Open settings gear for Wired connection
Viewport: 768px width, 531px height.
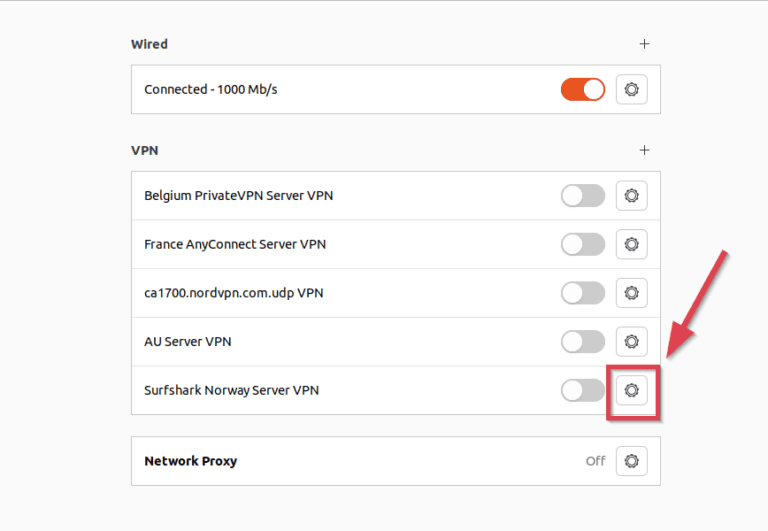(x=631, y=90)
